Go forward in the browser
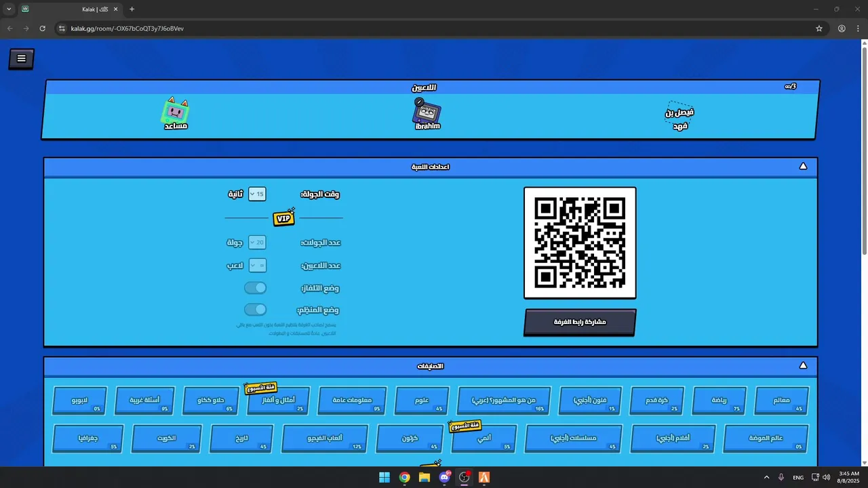This screenshot has width=868, height=488. point(26,28)
